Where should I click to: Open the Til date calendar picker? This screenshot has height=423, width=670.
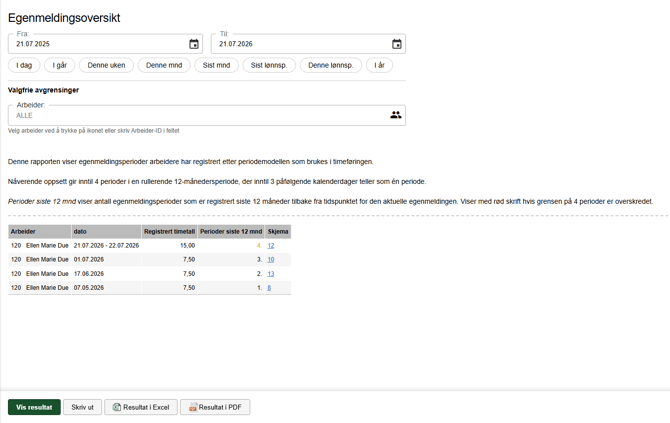[397, 44]
